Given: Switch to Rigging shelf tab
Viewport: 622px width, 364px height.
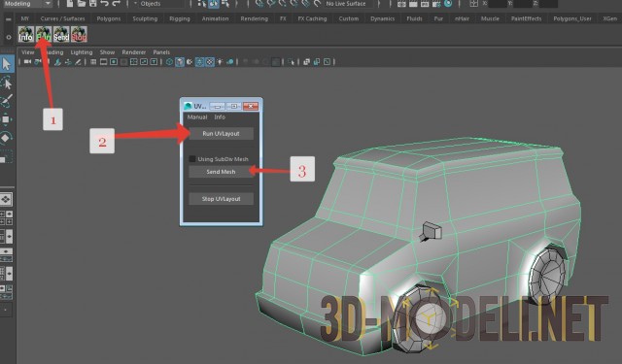Looking at the screenshot, I should [x=180, y=18].
